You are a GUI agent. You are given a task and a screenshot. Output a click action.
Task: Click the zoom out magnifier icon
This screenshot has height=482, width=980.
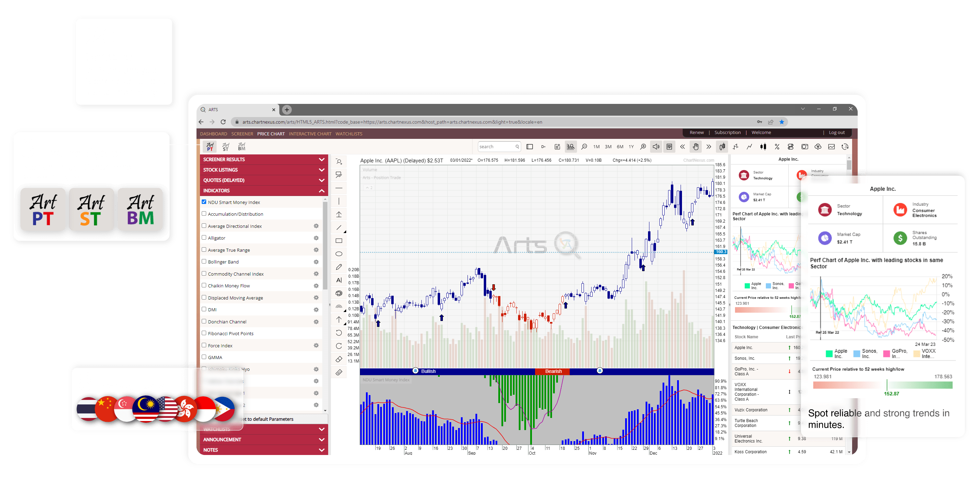point(584,147)
